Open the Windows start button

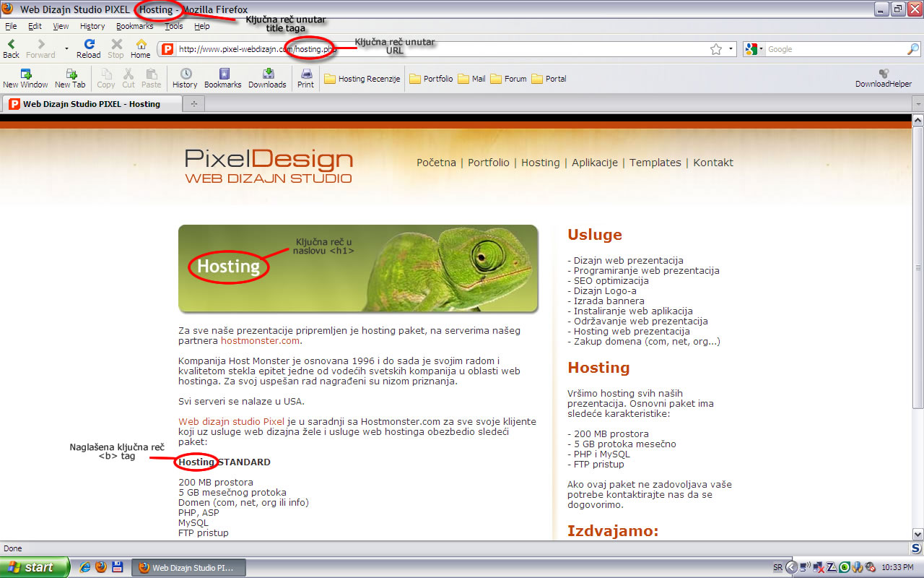point(34,567)
